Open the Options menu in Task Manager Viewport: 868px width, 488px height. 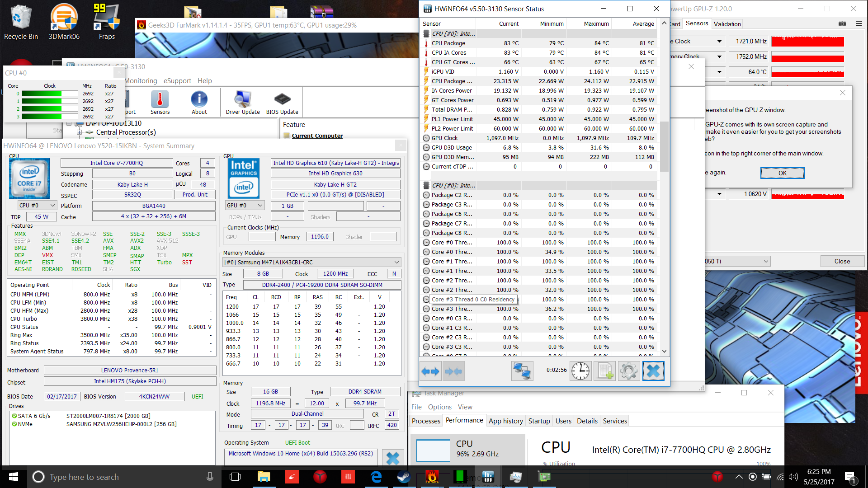439,407
